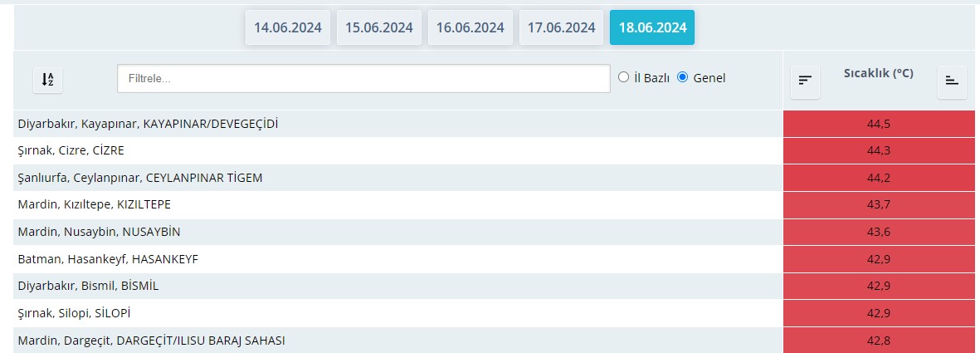This screenshot has width=980, height=353.
Task: Click the Mardin, Kızıltepe station row
Action: pos(94,204)
